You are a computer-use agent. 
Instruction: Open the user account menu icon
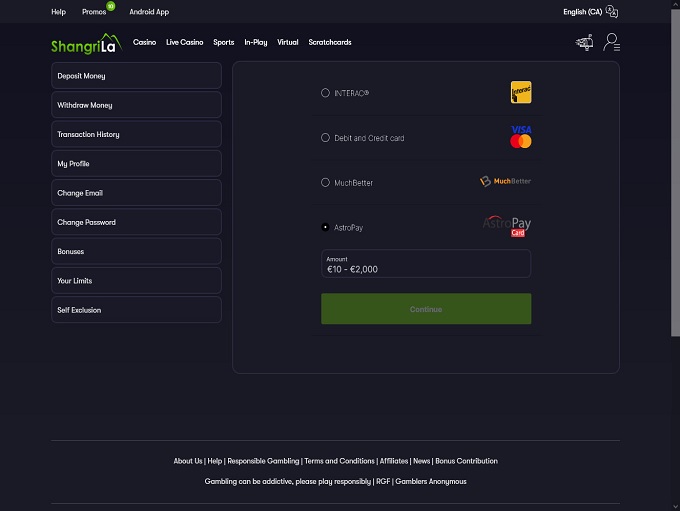pos(612,43)
